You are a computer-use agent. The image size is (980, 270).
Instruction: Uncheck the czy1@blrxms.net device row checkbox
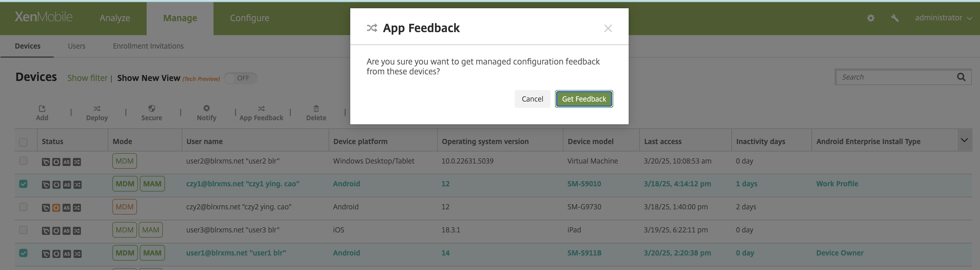[x=23, y=184]
